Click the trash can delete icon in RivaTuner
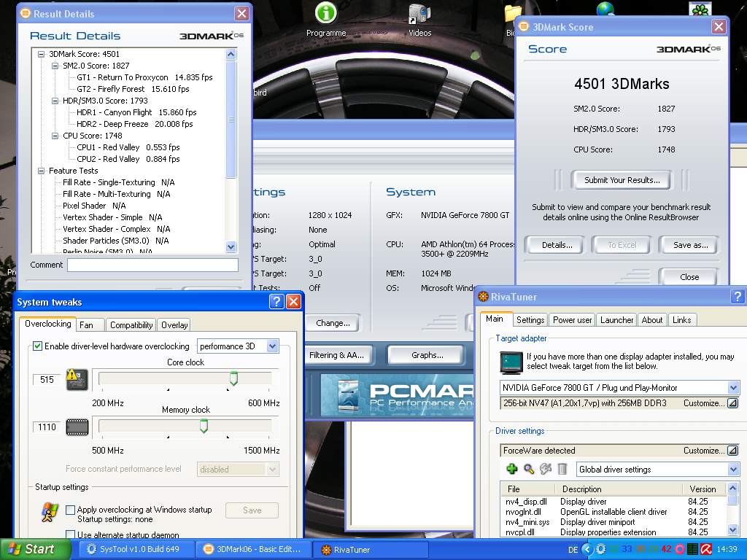747x560 pixels. coord(562,469)
